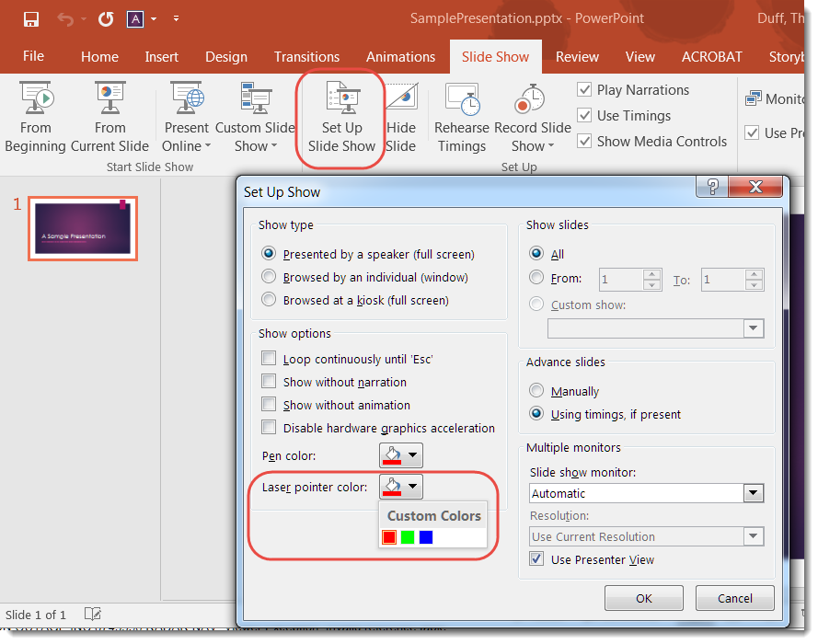818x644 pixels.
Task: Select the Manually radio button
Action: click(x=536, y=390)
